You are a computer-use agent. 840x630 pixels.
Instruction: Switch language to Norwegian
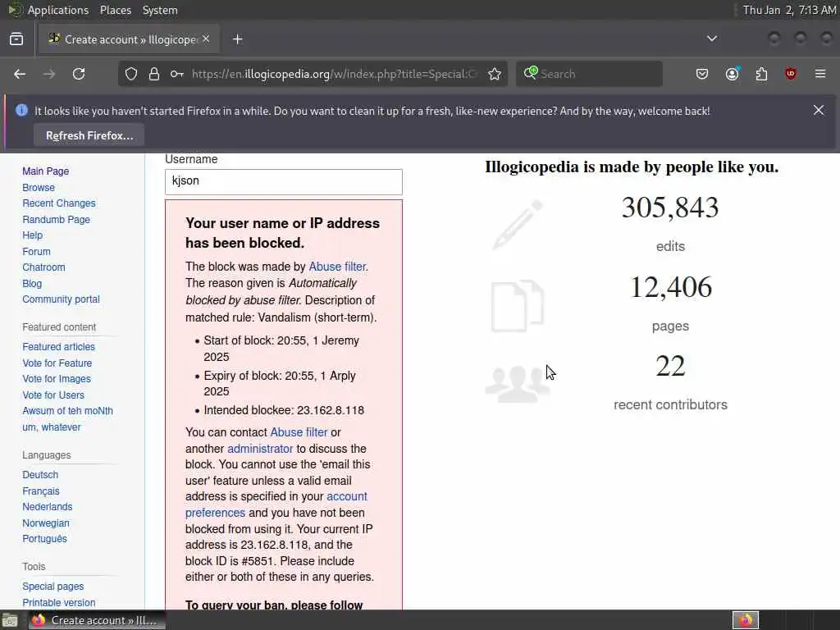[x=46, y=523]
